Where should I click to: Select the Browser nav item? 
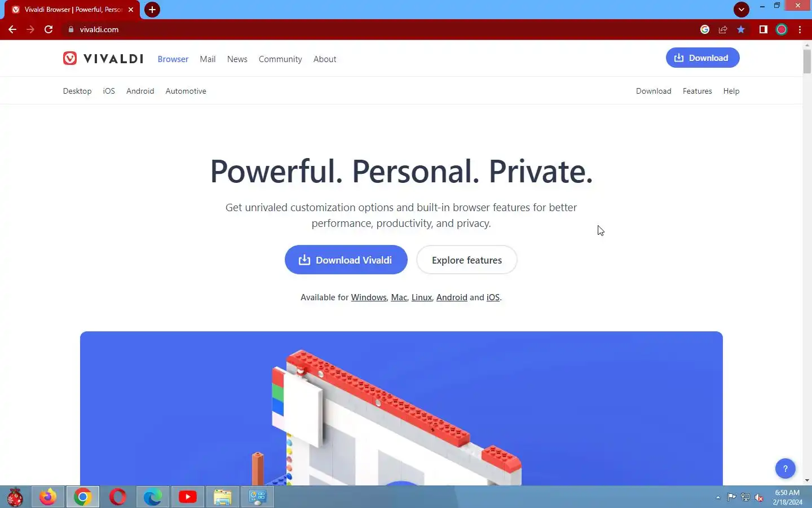[x=173, y=59]
